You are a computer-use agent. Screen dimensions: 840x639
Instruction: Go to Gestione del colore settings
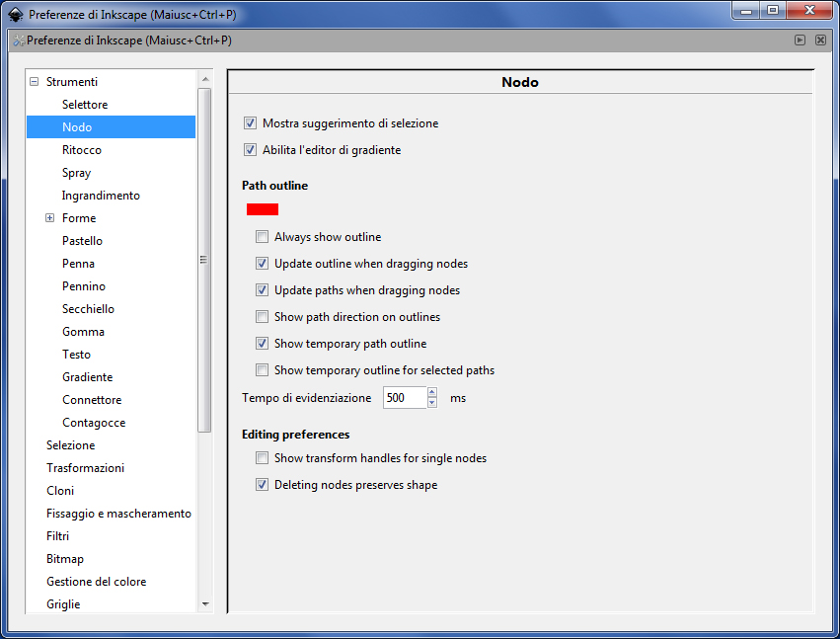click(96, 582)
